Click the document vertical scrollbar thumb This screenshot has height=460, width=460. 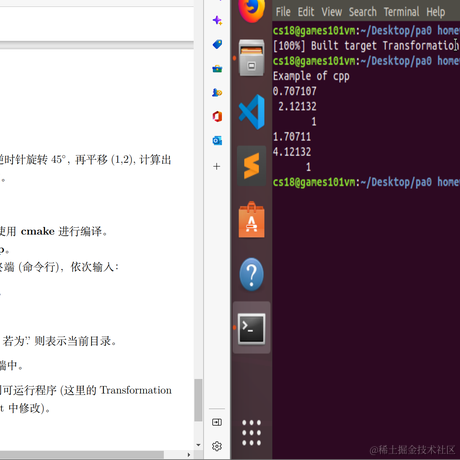198,400
